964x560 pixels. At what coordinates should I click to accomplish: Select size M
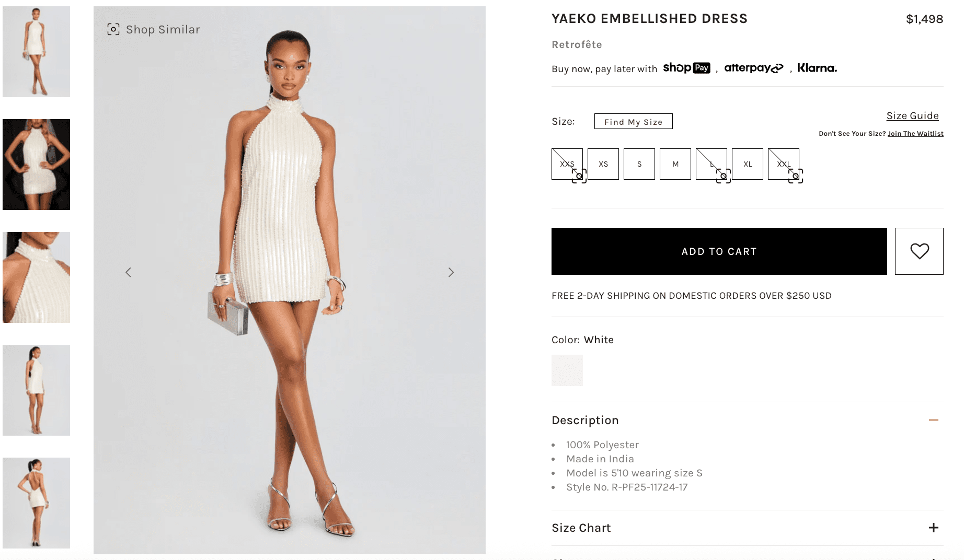click(x=675, y=164)
